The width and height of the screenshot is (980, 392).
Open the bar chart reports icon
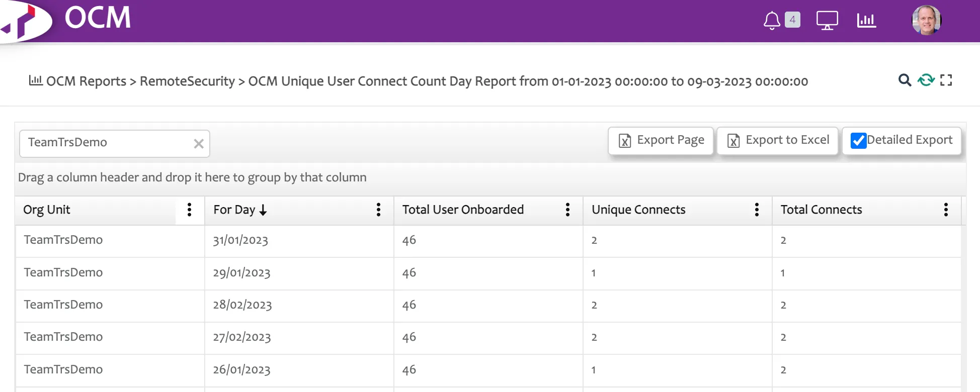(x=866, y=20)
